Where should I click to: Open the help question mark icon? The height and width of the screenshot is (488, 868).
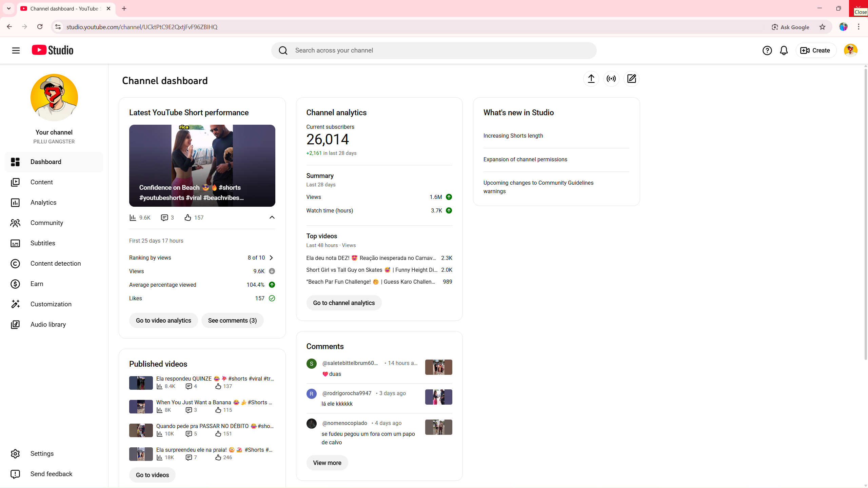[767, 50]
